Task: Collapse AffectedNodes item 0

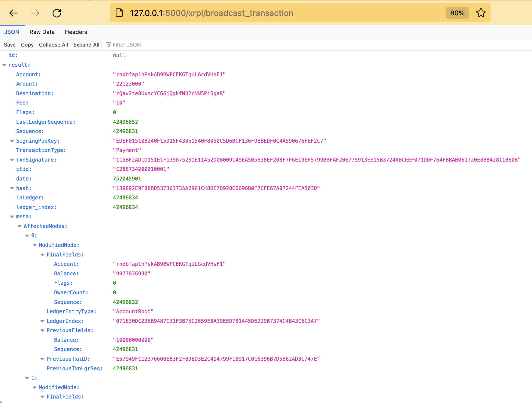Action: [27, 236]
